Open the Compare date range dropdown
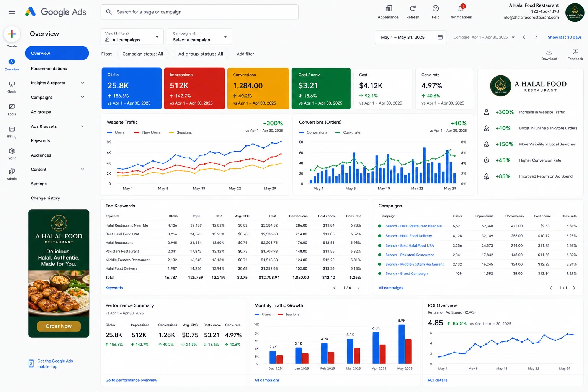Image resolution: width=588 pixels, height=392 pixels. point(484,37)
